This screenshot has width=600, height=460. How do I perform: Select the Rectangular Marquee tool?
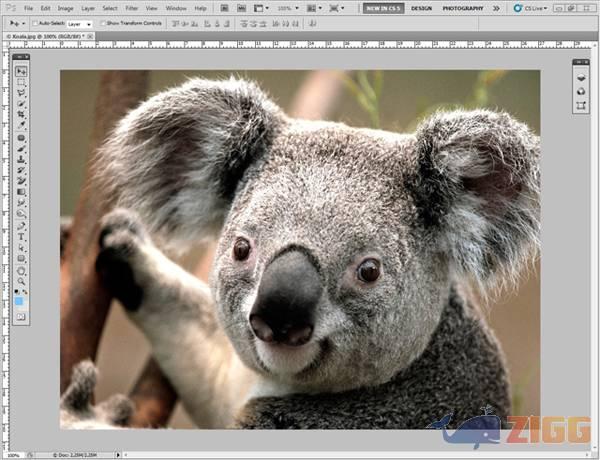point(21,82)
